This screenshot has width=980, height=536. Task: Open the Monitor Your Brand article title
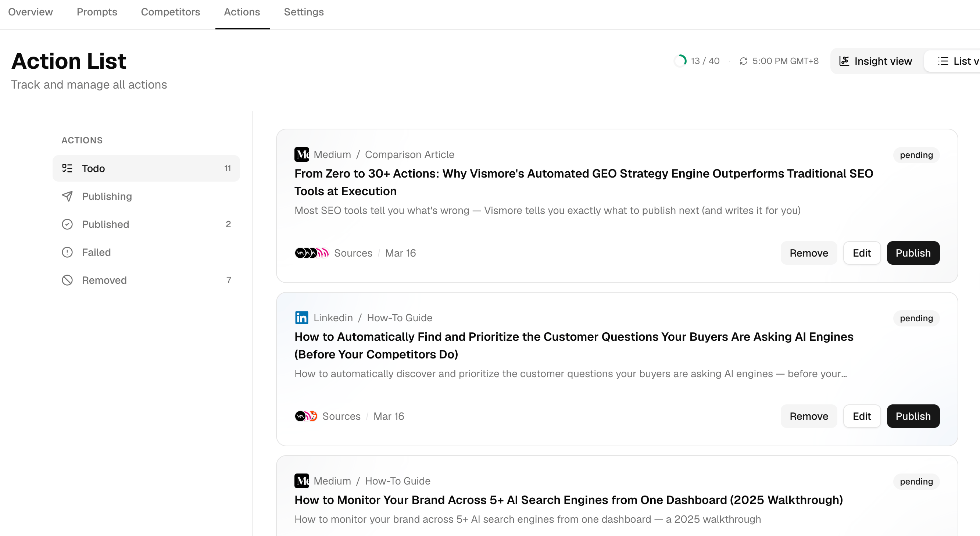[568, 500]
